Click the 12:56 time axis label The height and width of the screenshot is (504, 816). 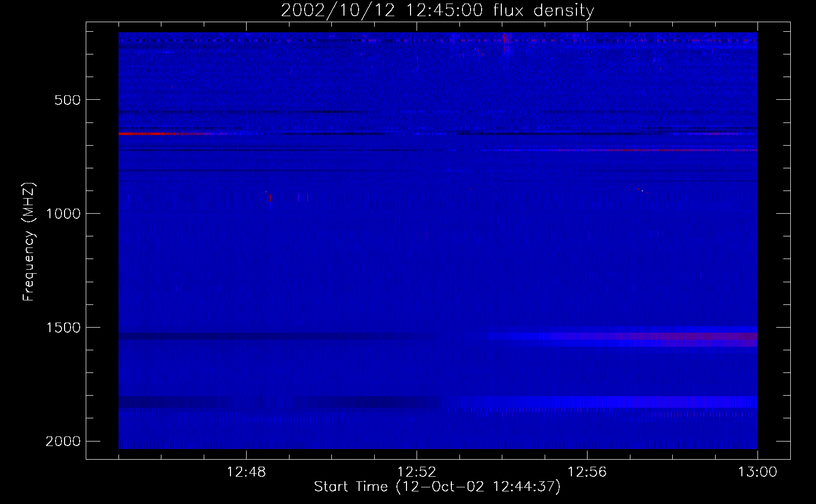point(587,472)
